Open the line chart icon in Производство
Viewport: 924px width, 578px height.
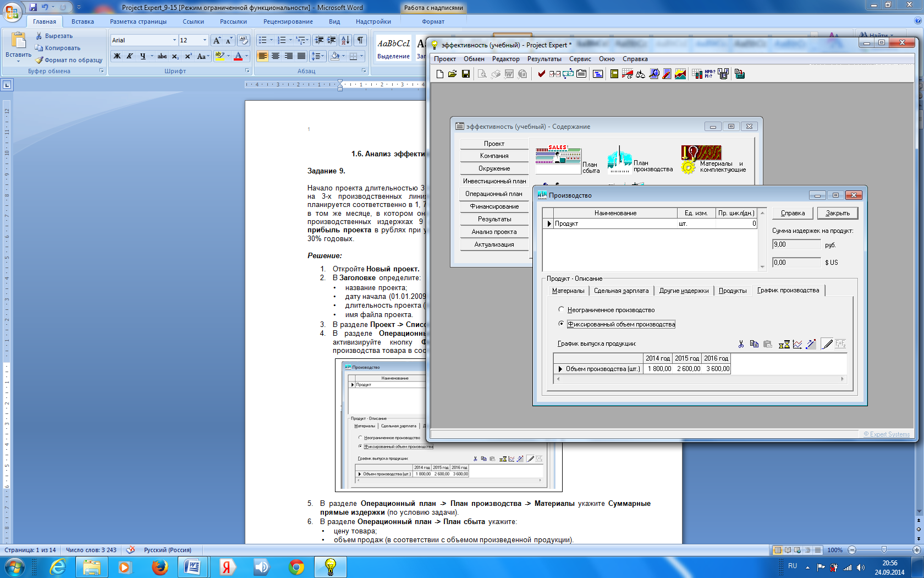pos(798,344)
